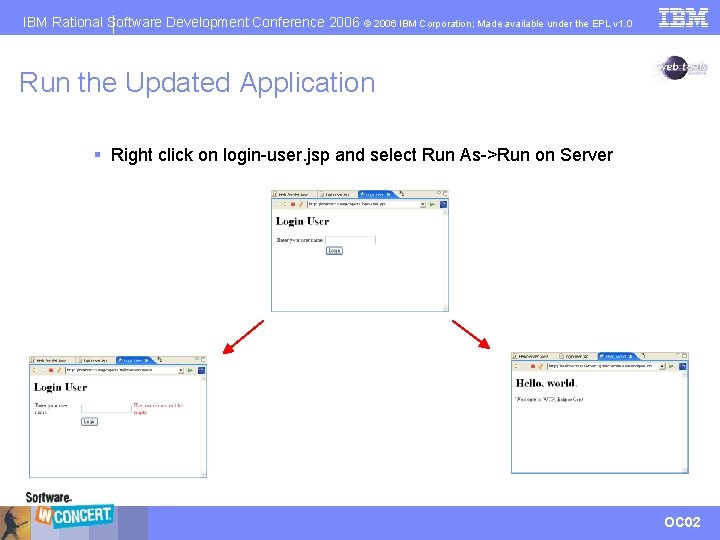
Task: Select the login-user.jsp editor tab in top window
Action: [x=336, y=195]
